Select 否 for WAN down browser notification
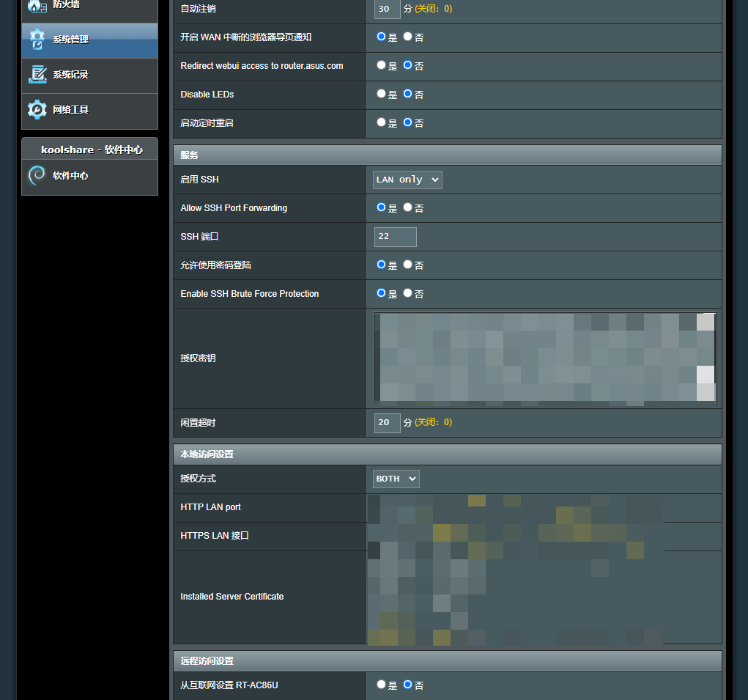The image size is (748, 700). pos(408,36)
